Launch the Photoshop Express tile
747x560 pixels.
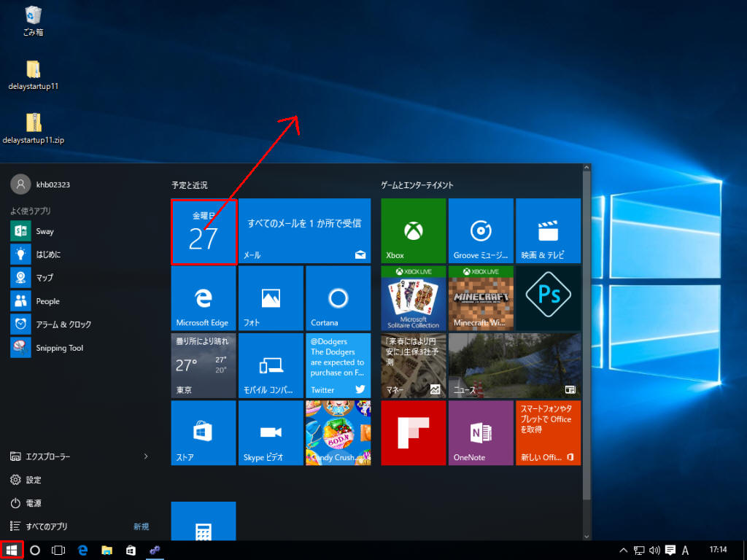tap(548, 298)
